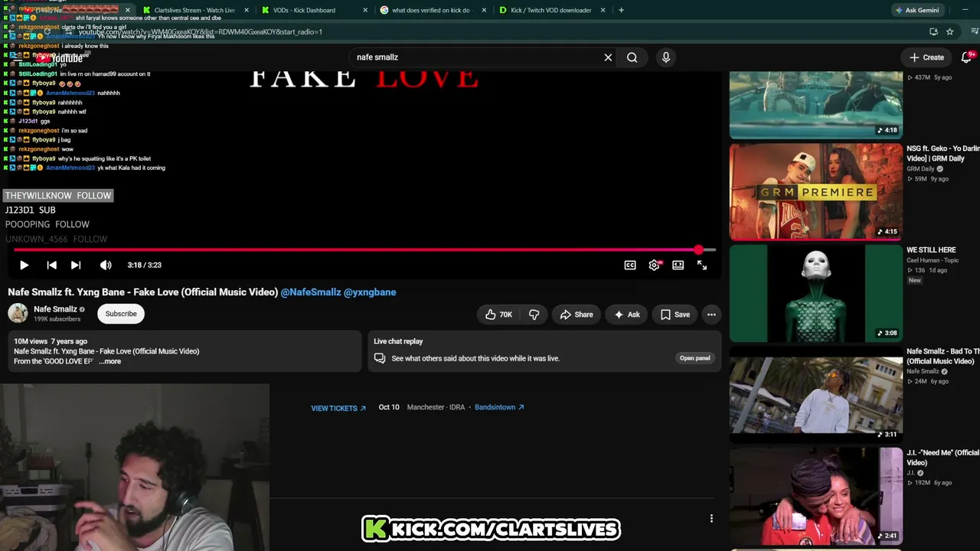The width and height of the screenshot is (980, 551).
Task: Open the Bandsintown link
Action: tap(499, 407)
